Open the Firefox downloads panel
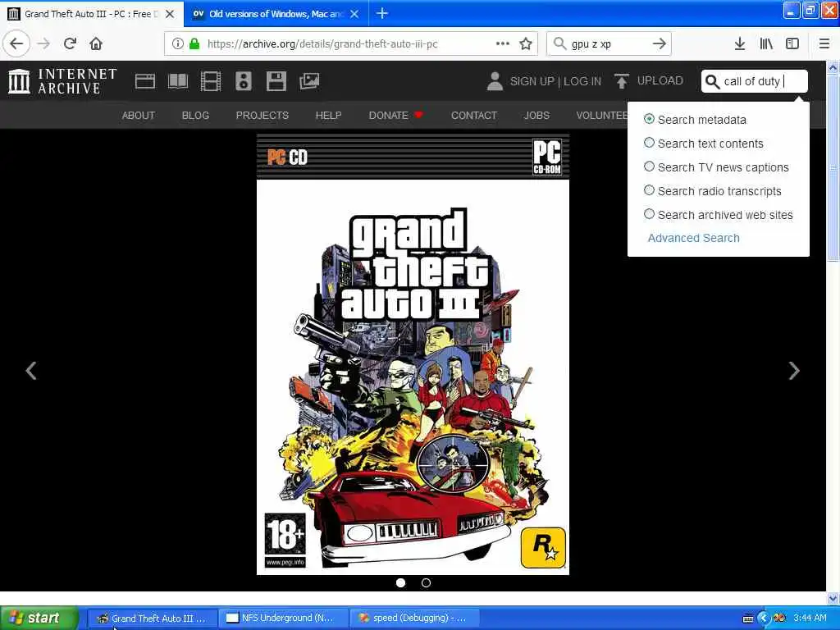This screenshot has height=630, width=840. click(739, 43)
